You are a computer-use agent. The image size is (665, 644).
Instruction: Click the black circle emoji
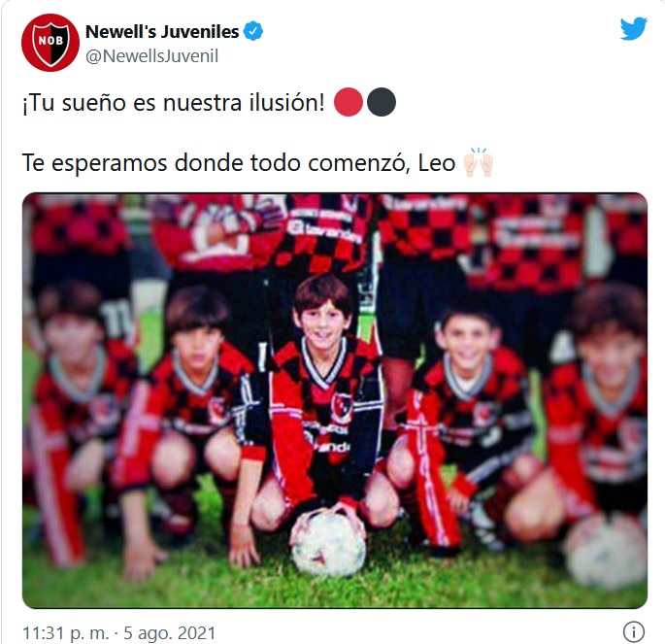pos(382,102)
